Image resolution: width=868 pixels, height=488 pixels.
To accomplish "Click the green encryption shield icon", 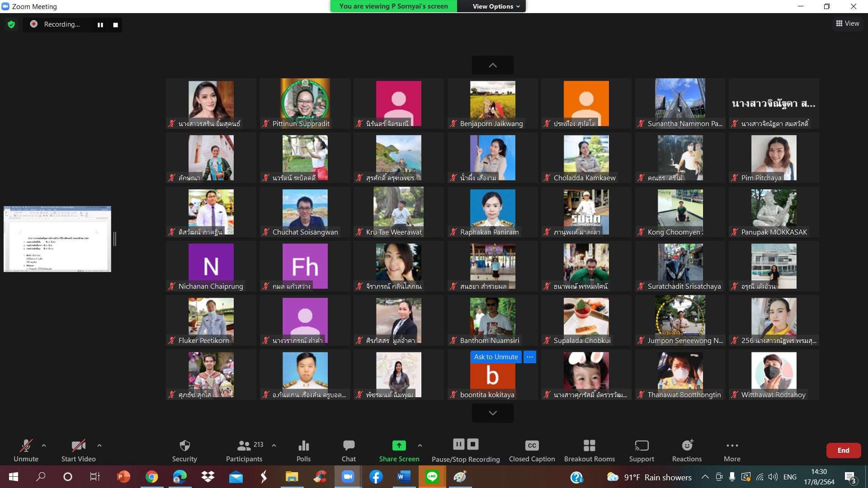I will [11, 24].
